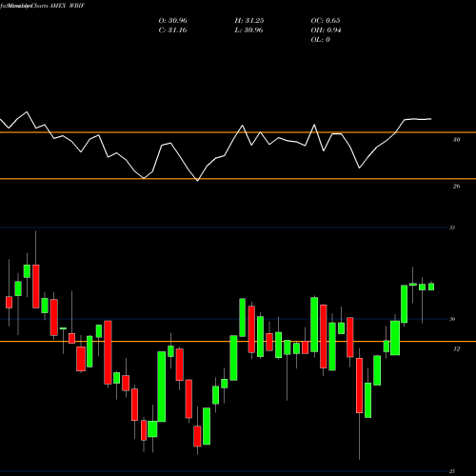The width and height of the screenshot is (476, 476).
Task: Select the OC: 0.65 reading
Action: point(326,21)
